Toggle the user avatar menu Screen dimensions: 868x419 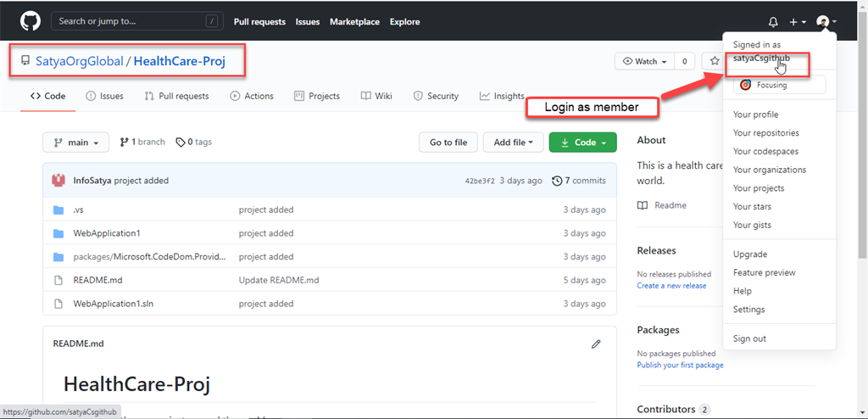pos(826,22)
